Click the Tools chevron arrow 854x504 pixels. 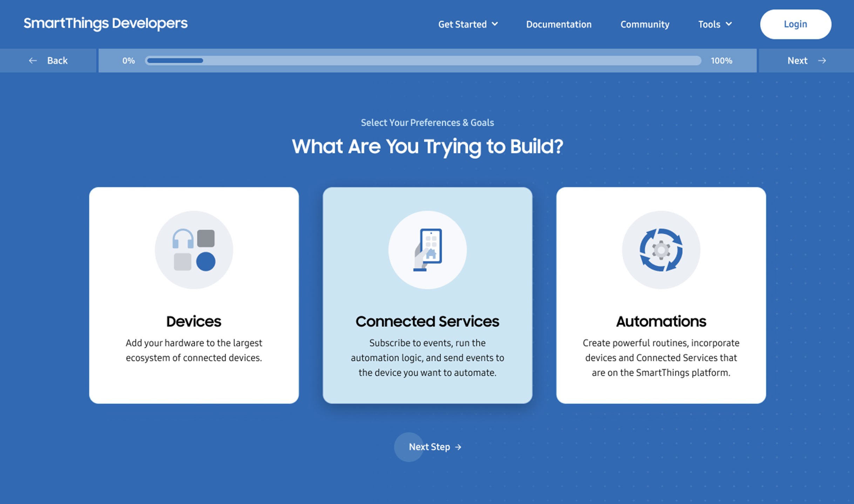(x=729, y=24)
